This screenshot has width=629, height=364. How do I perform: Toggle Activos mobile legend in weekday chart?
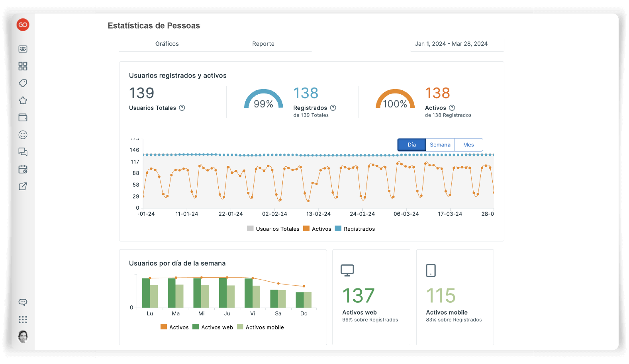(261, 327)
